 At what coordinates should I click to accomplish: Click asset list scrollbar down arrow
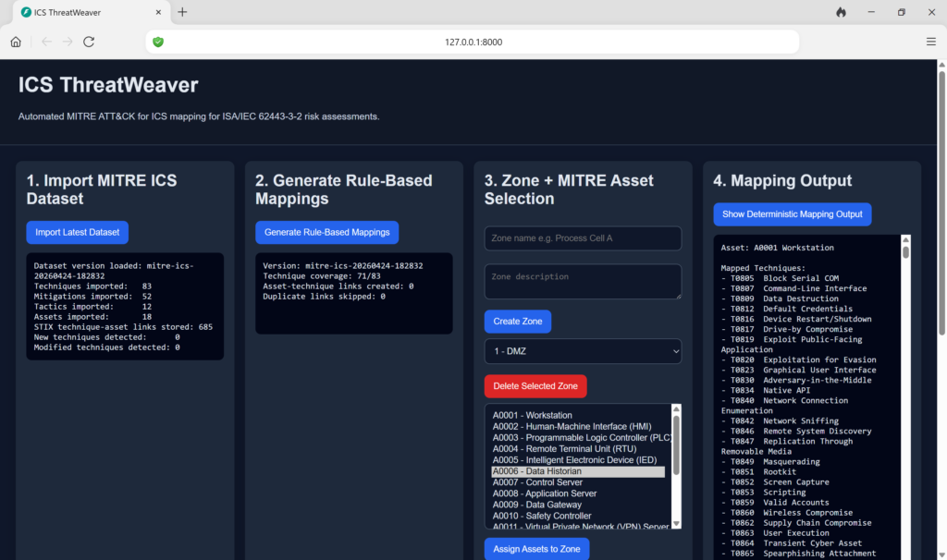click(676, 524)
